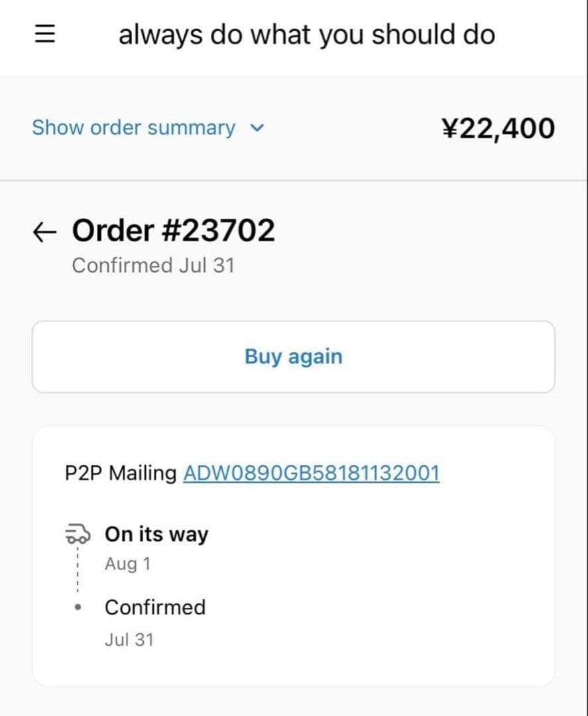
Task: Click the store title in the header
Action: pyautogui.click(x=306, y=35)
